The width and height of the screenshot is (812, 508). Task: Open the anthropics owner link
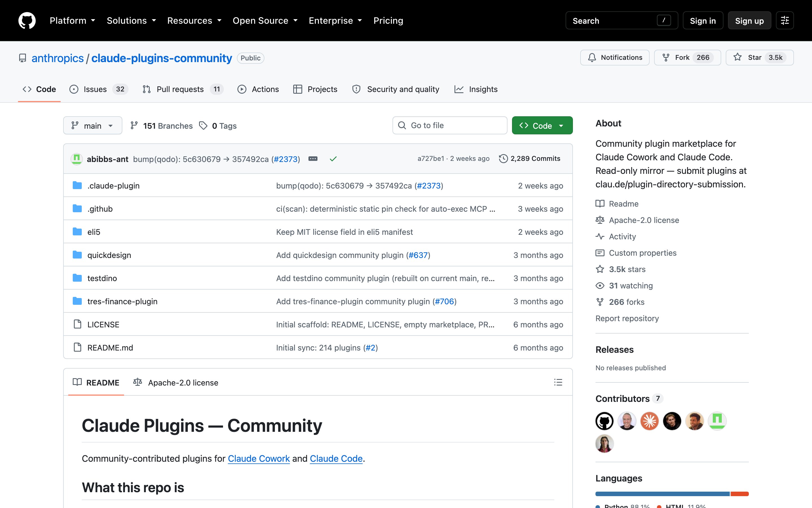(x=58, y=58)
